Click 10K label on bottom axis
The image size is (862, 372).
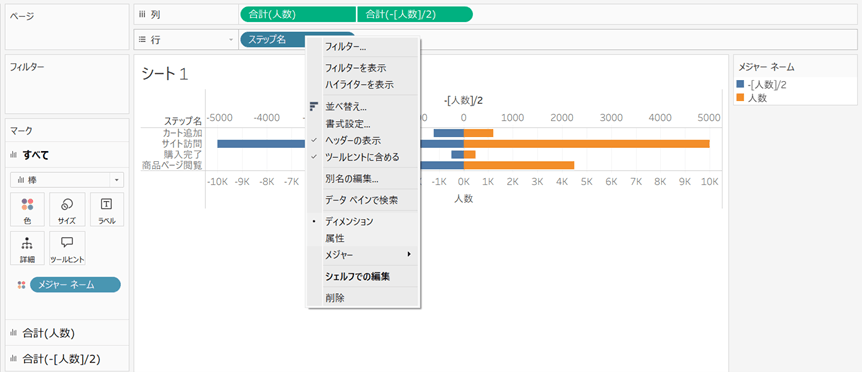point(709,182)
